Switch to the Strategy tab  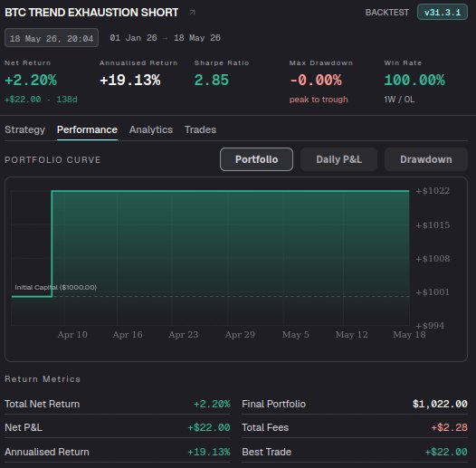pyautogui.click(x=25, y=129)
